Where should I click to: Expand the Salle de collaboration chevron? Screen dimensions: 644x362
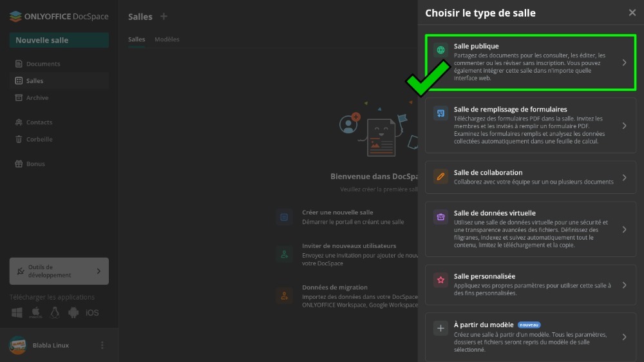(624, 177)
